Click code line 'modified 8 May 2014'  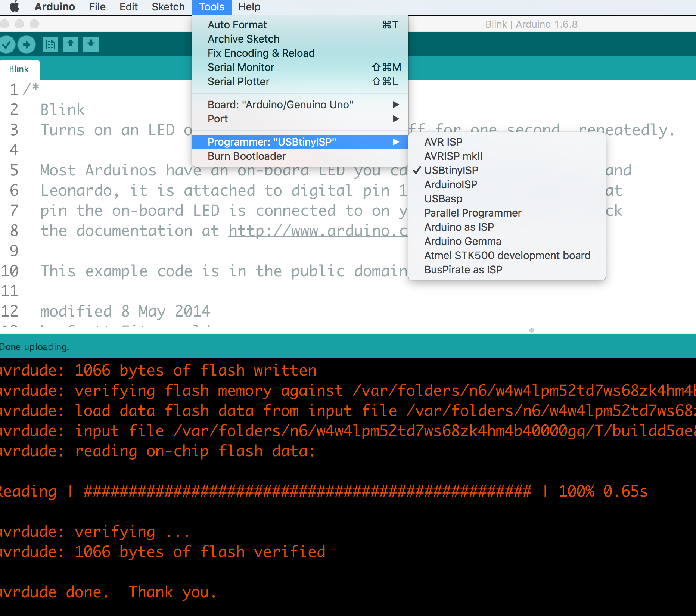[125, 311]
